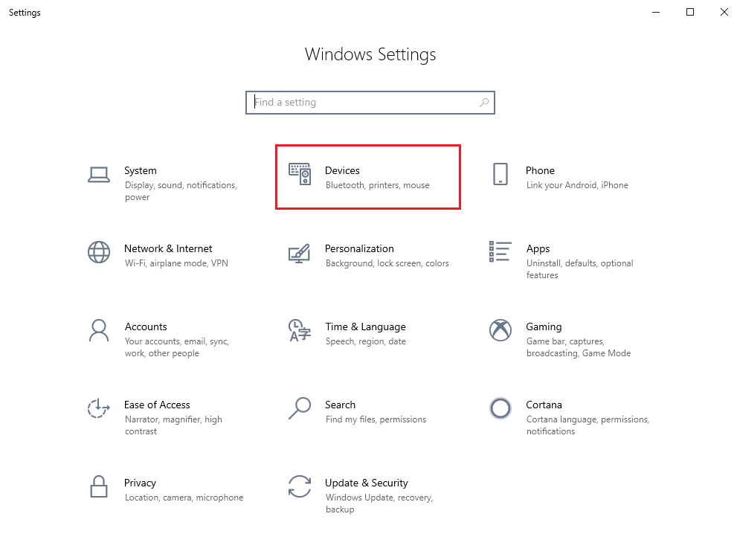Click the Search magnifying glass category icon
The width and height of the screenshot is (737, 560).
(x=300, y=408)
